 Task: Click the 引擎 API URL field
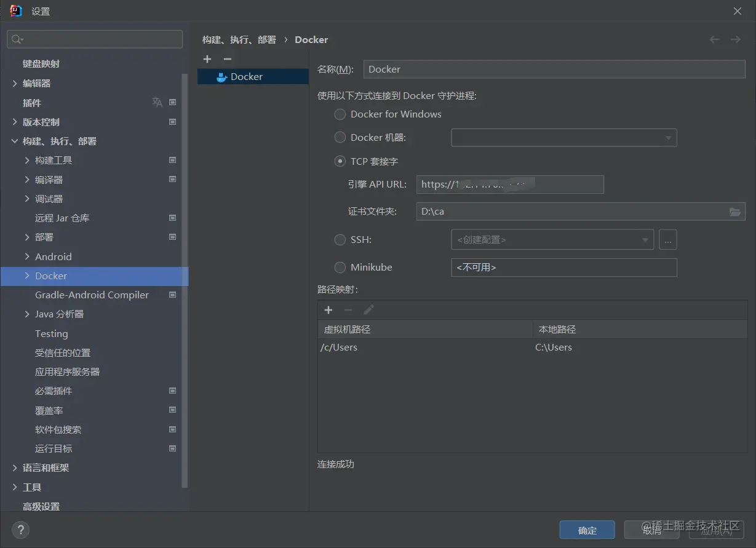click(510, 185)
